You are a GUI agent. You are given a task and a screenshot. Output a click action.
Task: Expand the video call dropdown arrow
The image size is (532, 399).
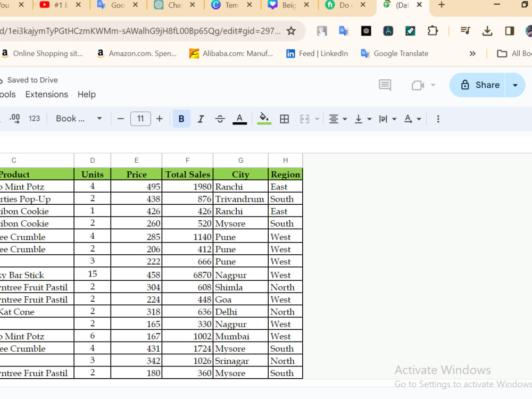click(x=433, y=85)
